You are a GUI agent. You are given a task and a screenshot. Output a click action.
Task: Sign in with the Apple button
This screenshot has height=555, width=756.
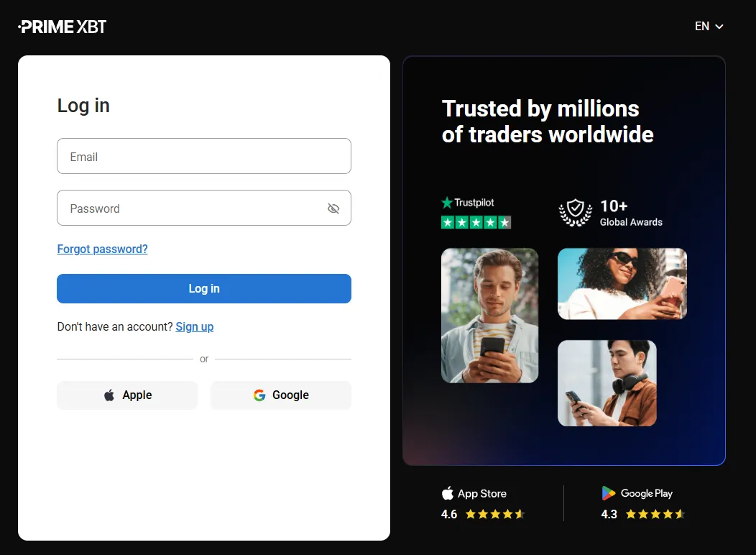(x=127, y=395)
